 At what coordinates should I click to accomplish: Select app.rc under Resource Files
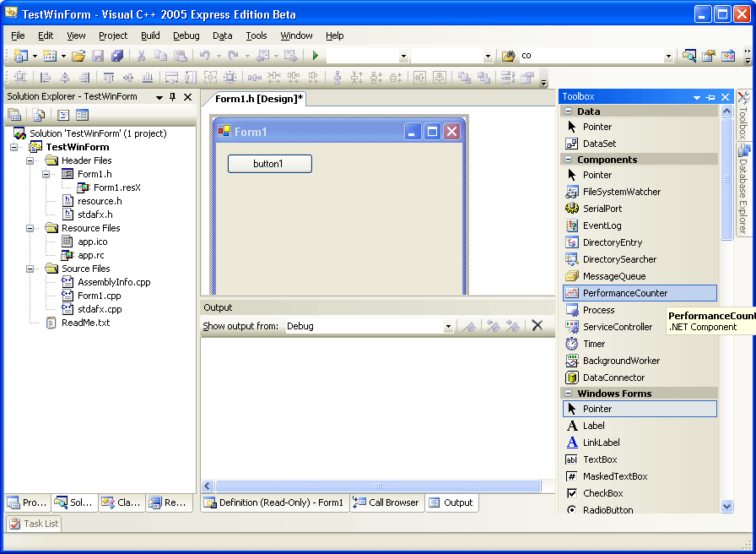coord(91,255)
